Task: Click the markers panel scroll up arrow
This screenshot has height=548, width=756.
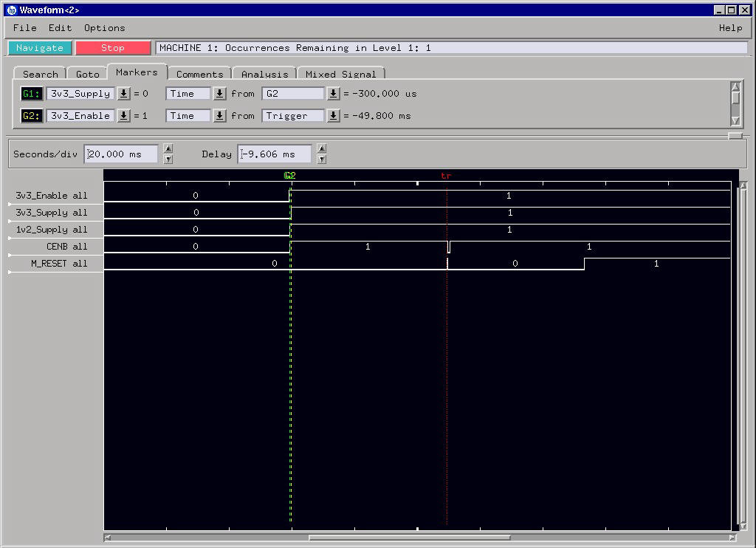Action: click(x=735, y=87)
